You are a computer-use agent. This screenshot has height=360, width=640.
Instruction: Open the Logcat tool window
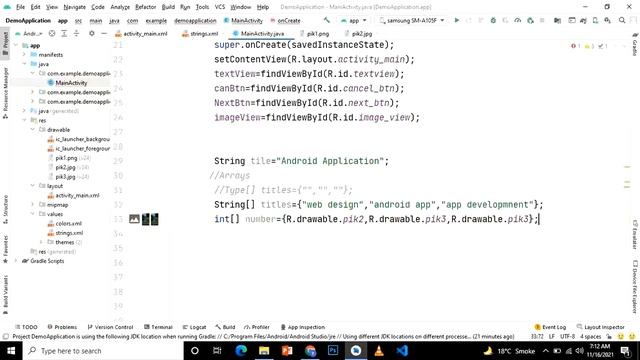click(x=194, y=327)
